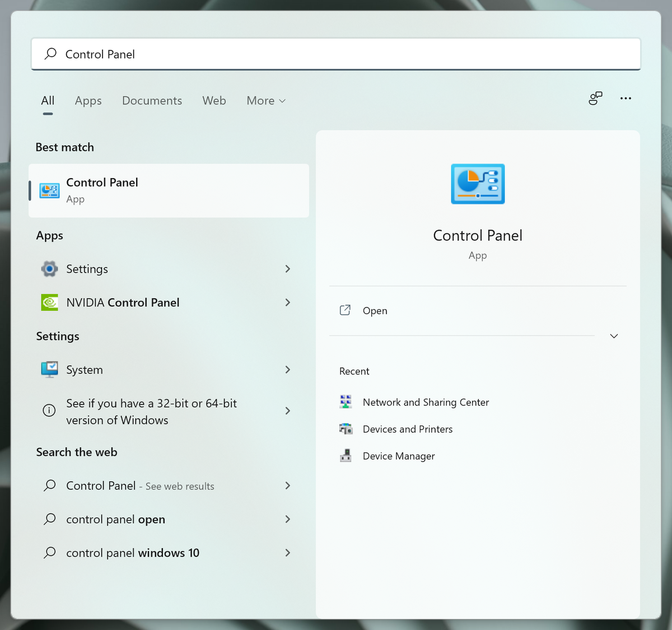Select the Web search tab
This screenshot has width=672, height=630.
pos(214,100)
